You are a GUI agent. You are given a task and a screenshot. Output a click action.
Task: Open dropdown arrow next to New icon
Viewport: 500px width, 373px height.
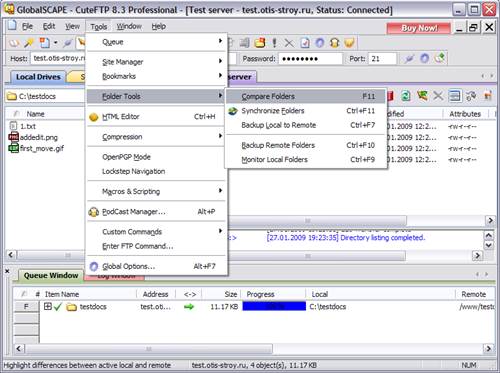coord(56,43)
